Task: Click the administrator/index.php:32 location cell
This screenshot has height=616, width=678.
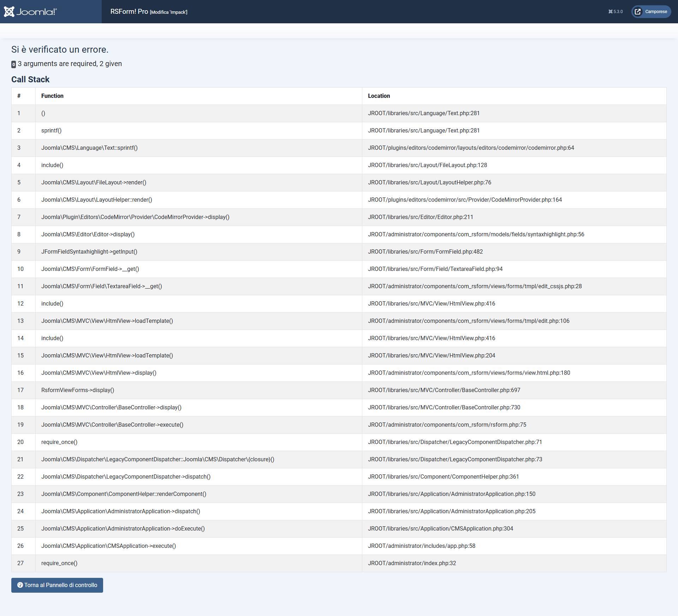Action: tap(412, 563)
